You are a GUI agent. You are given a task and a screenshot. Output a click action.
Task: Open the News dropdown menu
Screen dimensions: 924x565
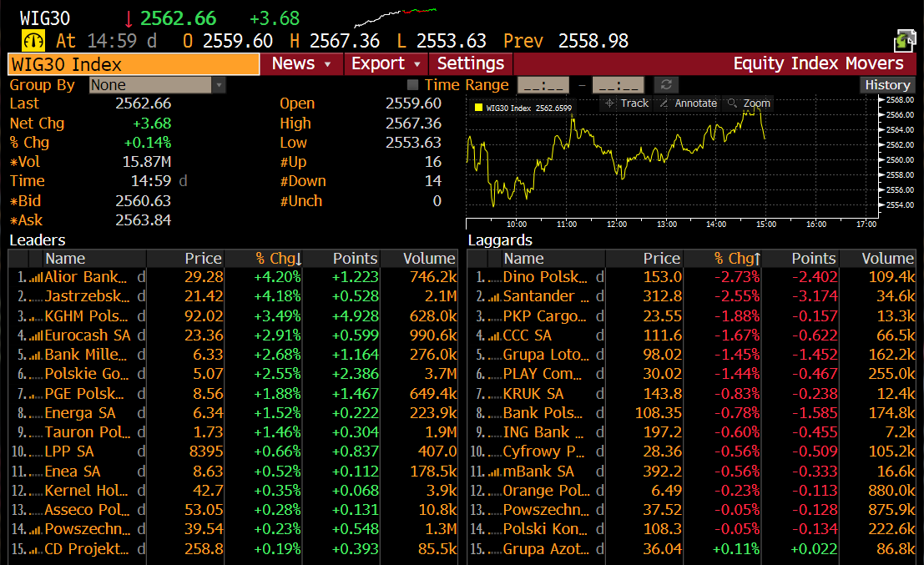click(301, 63)
